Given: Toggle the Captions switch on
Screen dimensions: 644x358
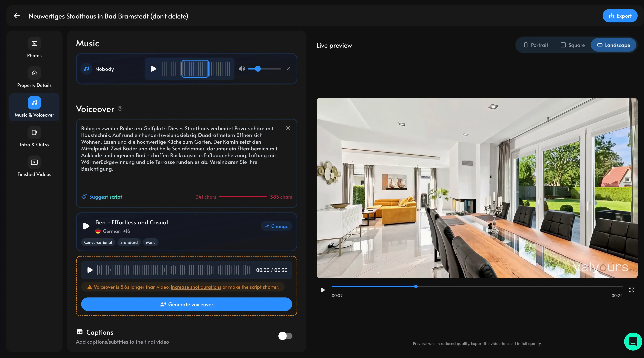Looking at the screenshot, I should (x=285, y=336).
